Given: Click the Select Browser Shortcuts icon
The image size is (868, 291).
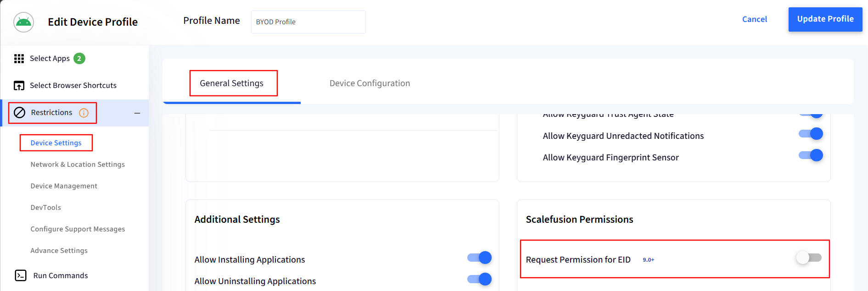Looking at the screenshot, I should point(19,86).
